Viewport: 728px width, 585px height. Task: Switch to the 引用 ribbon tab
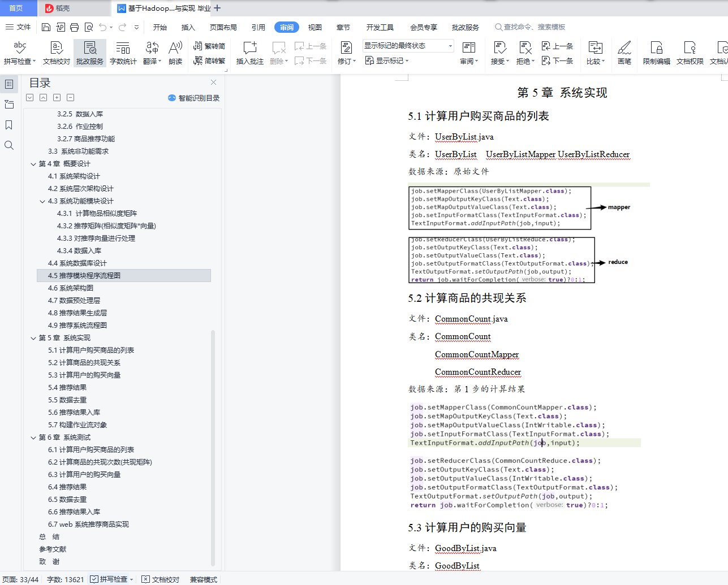[259, 27]
